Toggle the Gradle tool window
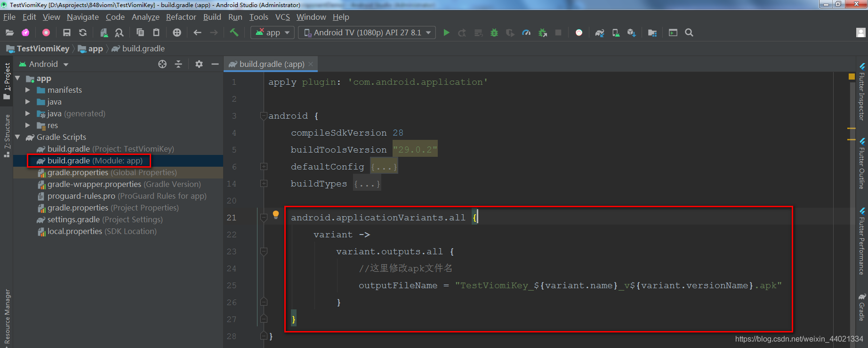 (x=862, y=307)
